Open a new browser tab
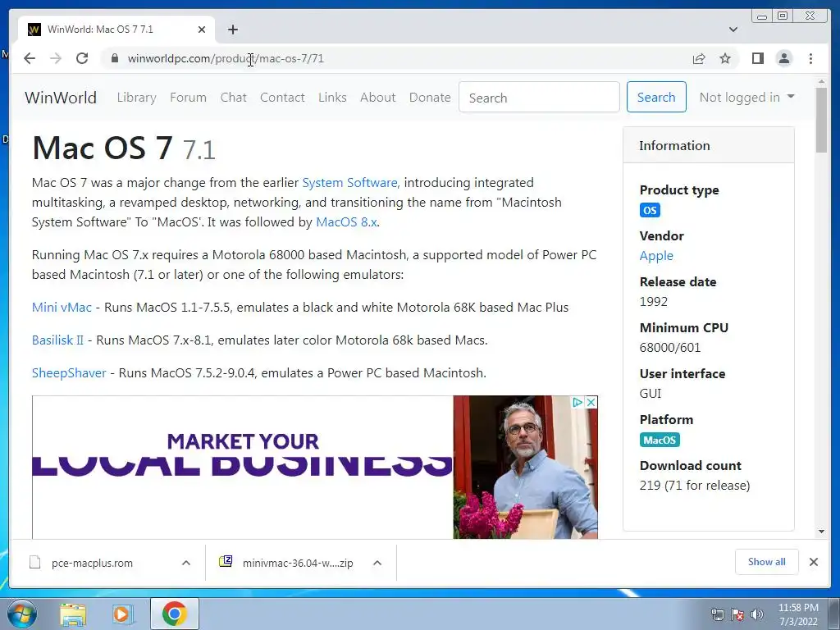 pos(232,30)
